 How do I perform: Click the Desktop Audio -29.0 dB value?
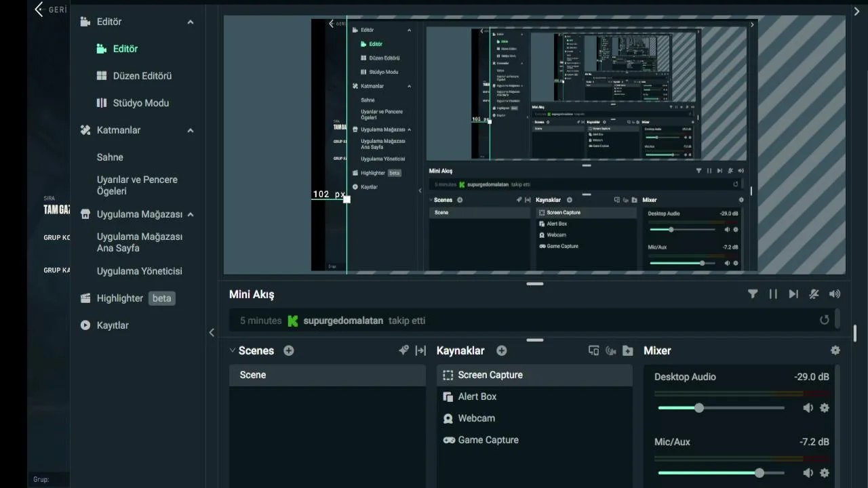[x=812, y=377]
